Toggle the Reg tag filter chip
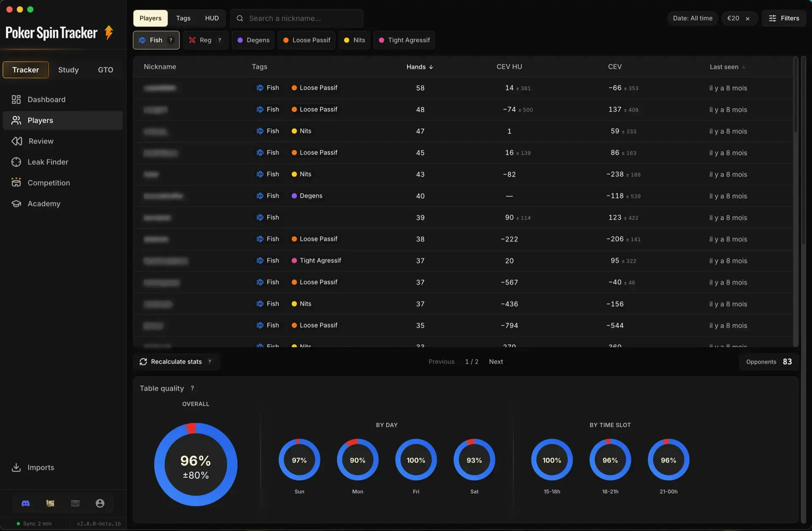 [206, 40]
